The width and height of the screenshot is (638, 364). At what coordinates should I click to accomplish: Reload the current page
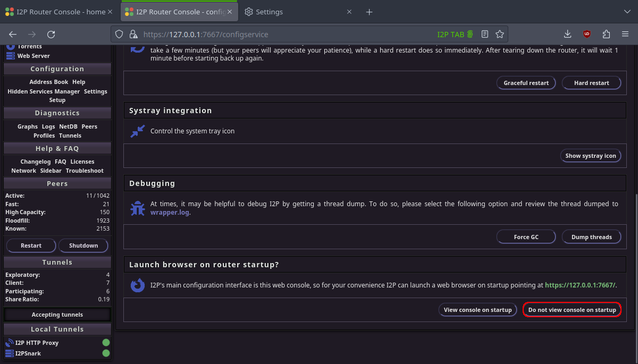tap(51, 34)
